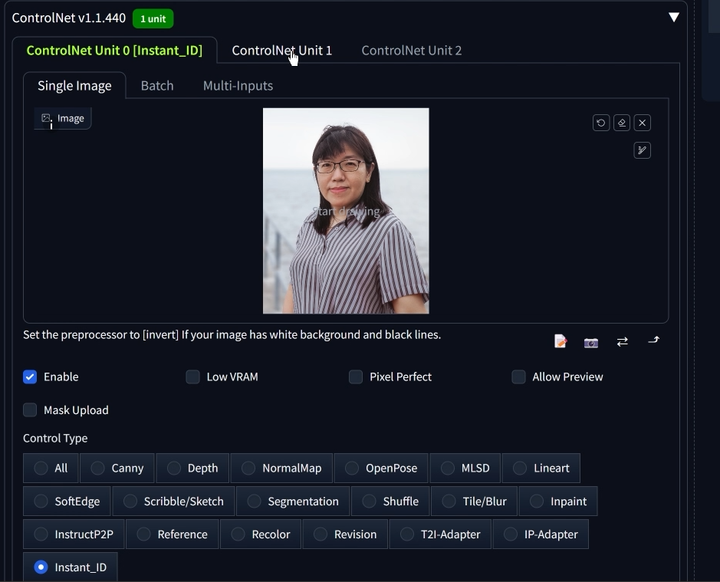This screenshot has width=720, height=582.
Task: Select the NormalMap radio option
Action: (281, 468)
